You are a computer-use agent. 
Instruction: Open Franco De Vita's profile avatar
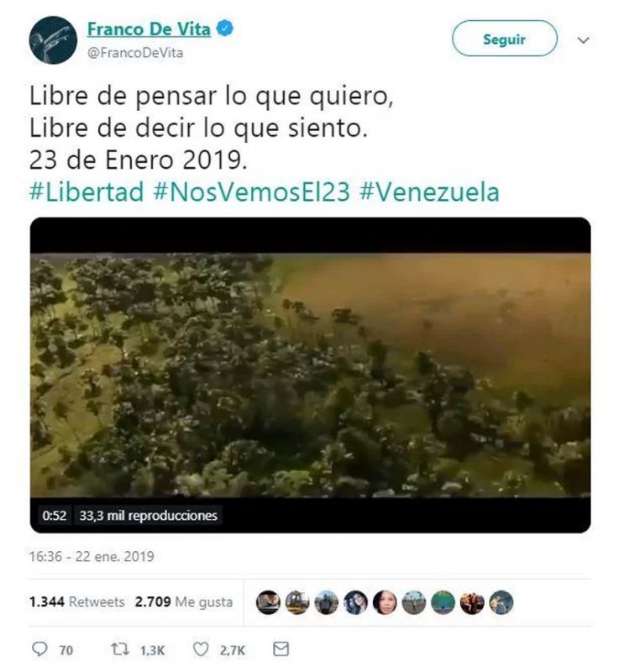pyautogui.click(x=53, y=39)
